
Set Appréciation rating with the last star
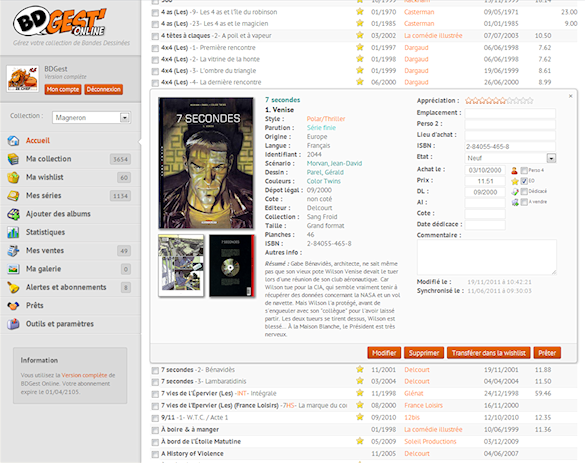pos(530,100)
